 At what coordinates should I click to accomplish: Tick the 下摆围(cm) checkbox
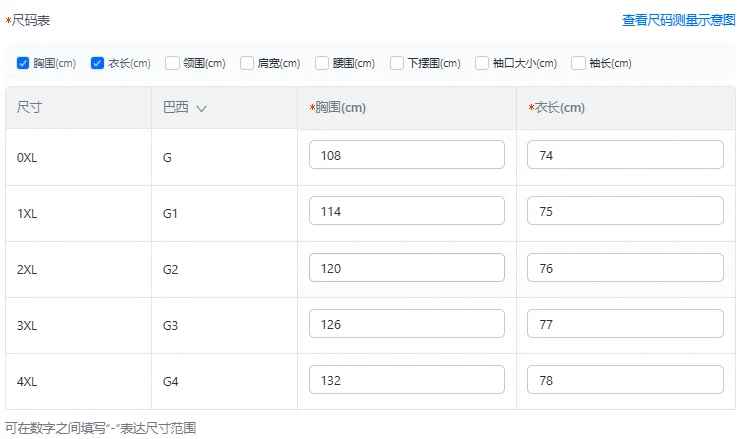click(397, 63)
